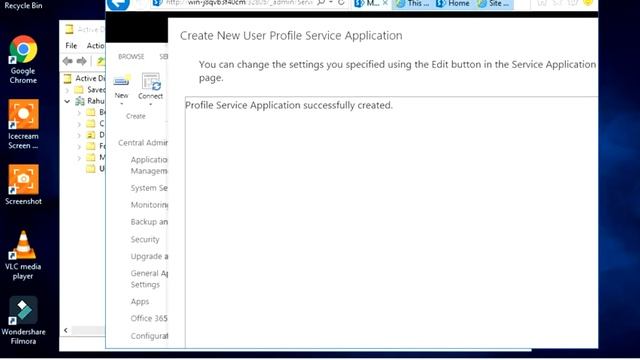Screen dimensions: 640x360
Task: Open General Application Settings link
Action: pyautogui.click(x=149, y=278)
